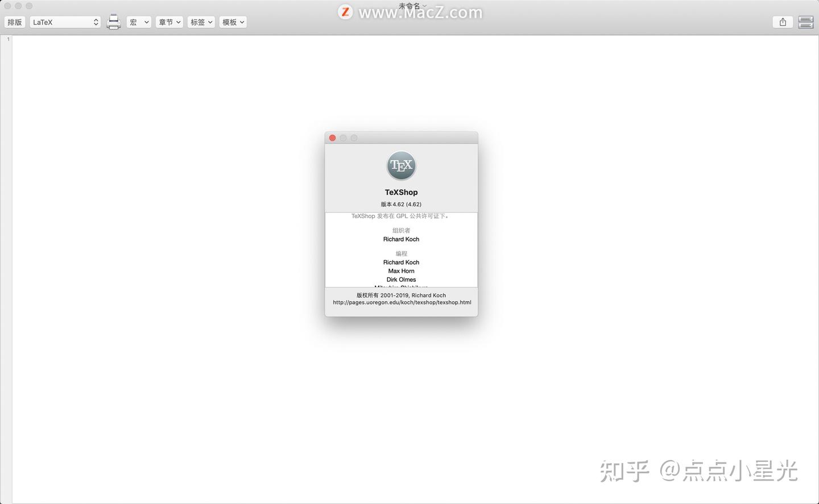This screenshot has width=819, height=504.
Task: Click the TeX logo in the About window
Action: click(x=401, y=165)
